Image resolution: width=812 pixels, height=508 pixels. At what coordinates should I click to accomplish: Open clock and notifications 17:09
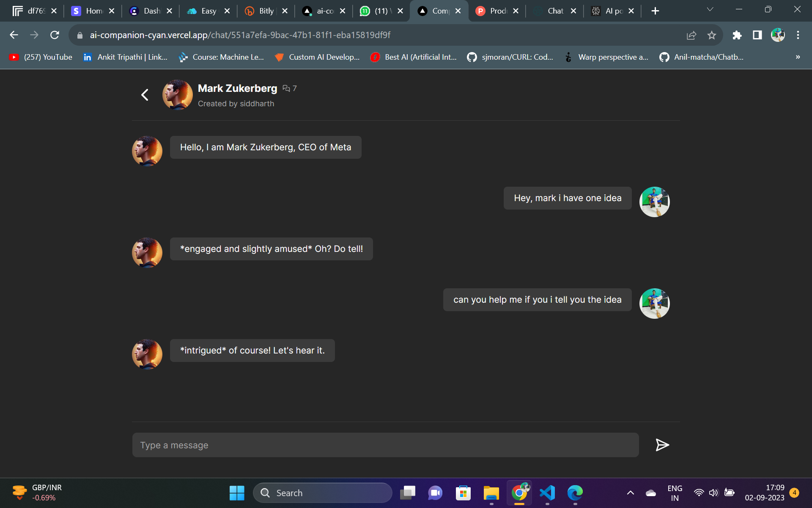point(765,493)
